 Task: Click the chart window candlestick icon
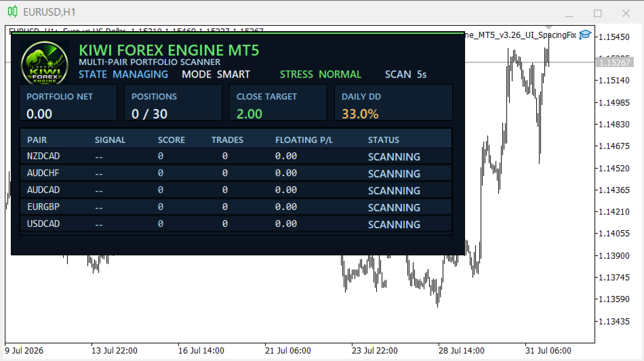click(13, 12)
